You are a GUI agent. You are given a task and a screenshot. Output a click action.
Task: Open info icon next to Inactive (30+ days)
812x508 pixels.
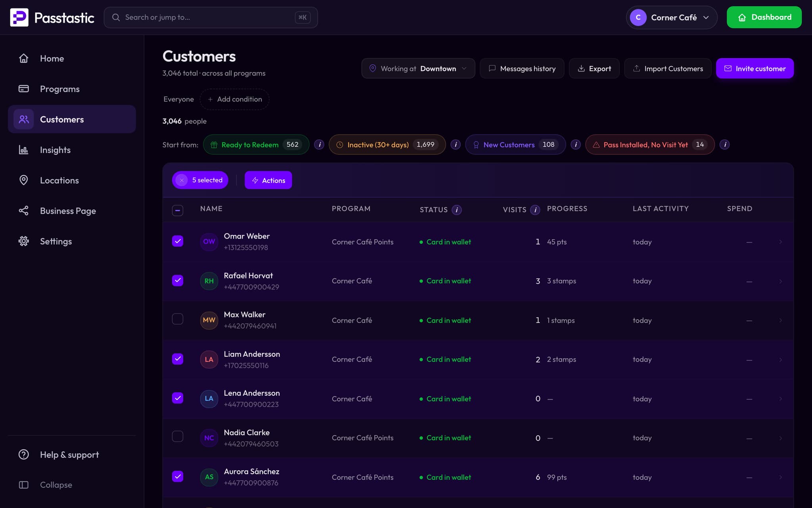[456, 144]
